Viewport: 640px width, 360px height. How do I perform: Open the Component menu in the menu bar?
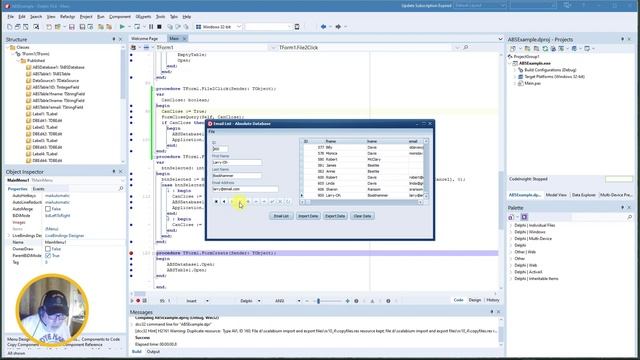(x=120, y=17)
